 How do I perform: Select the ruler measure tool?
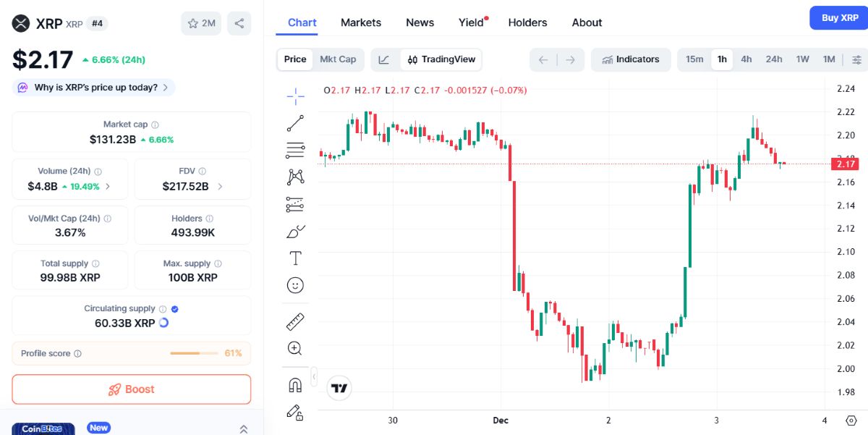point(295,321)
